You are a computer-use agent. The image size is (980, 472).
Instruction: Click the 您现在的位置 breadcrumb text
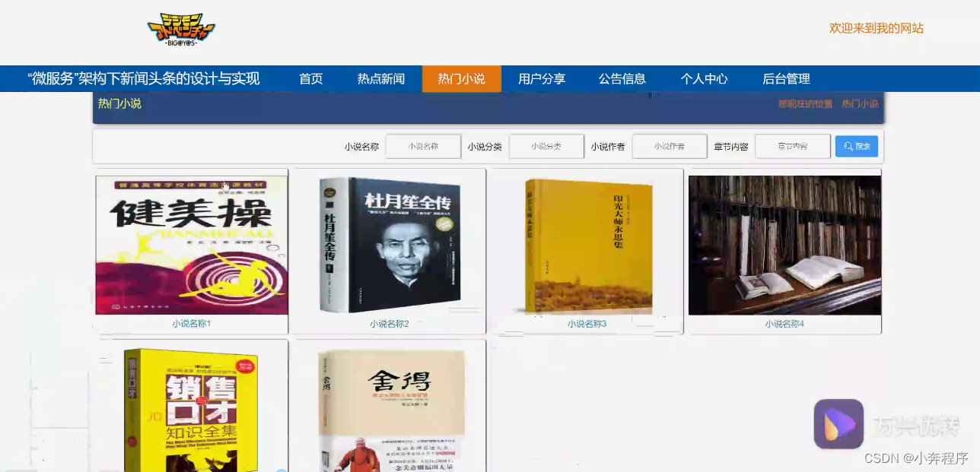tap(805, 103)
